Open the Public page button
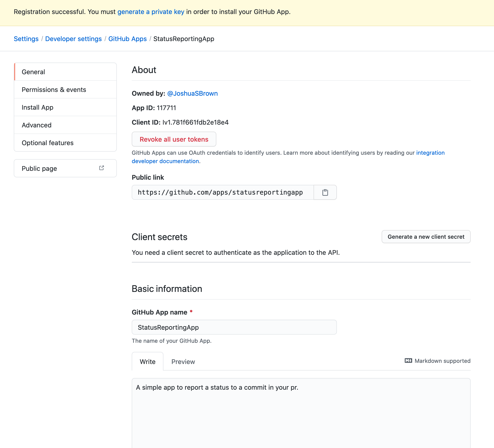This screenshot has height=448, width=494. pyautogui.click(x=65, y=168)
